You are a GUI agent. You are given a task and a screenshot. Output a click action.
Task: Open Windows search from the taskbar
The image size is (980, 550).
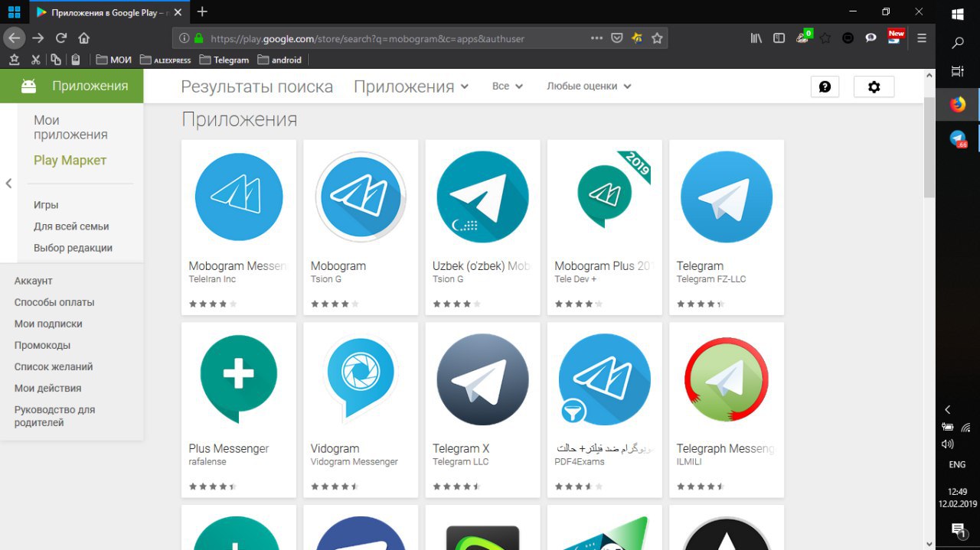coord(958,43)
